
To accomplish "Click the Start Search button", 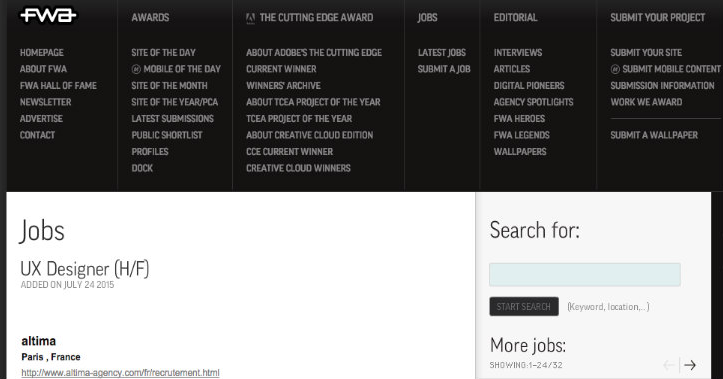I will click(x=524, y=307).
